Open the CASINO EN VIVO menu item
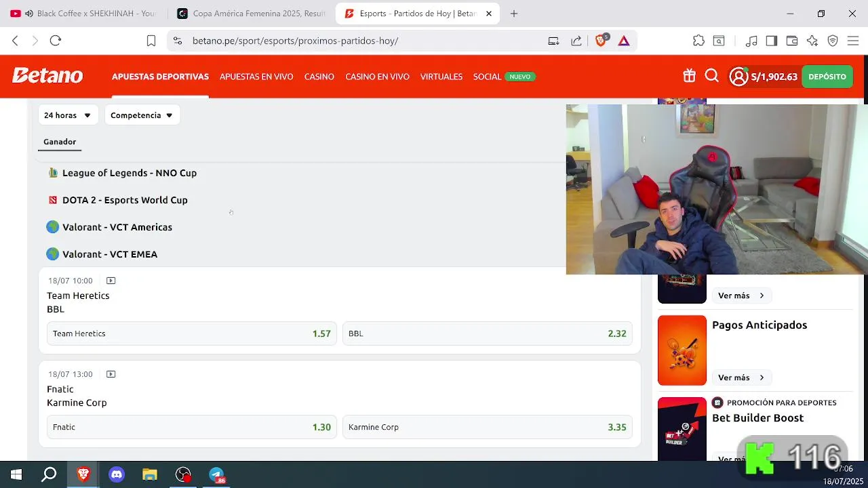Screen dimensions: 868x488 click(378, 77)
